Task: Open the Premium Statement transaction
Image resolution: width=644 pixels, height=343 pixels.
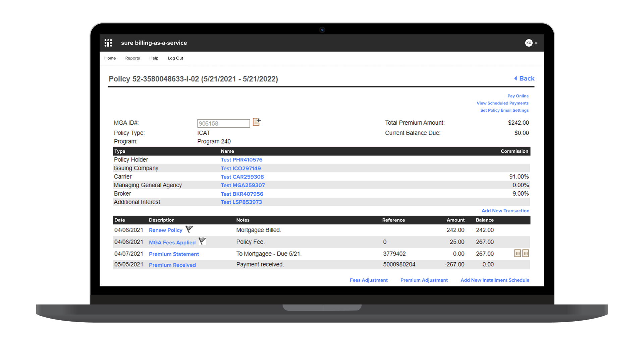Action: click(174, 254)
